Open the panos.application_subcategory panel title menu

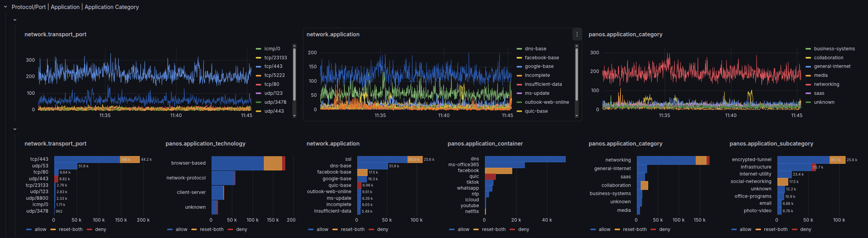(771, 144)
